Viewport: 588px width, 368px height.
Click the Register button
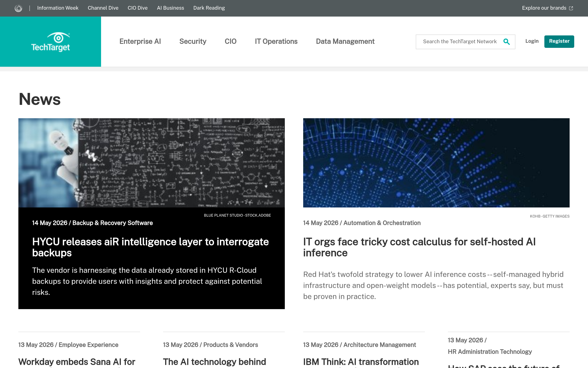click(559, 41)
